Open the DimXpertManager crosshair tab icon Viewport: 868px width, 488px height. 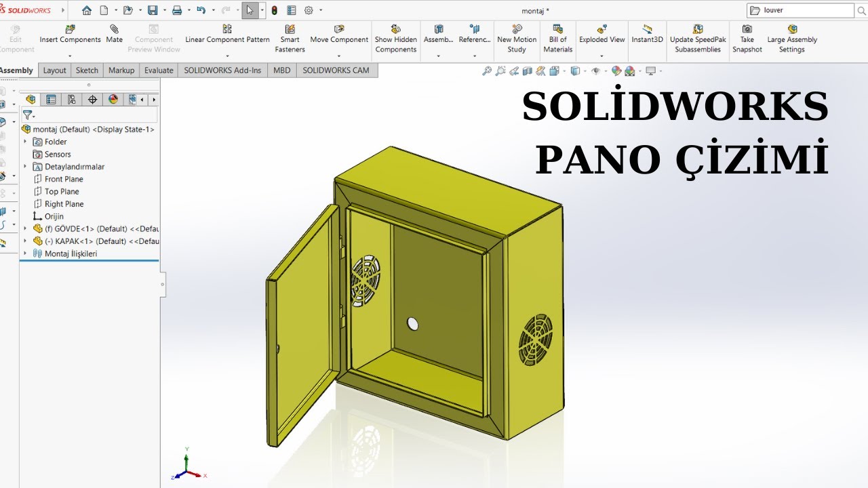[92, 100]
